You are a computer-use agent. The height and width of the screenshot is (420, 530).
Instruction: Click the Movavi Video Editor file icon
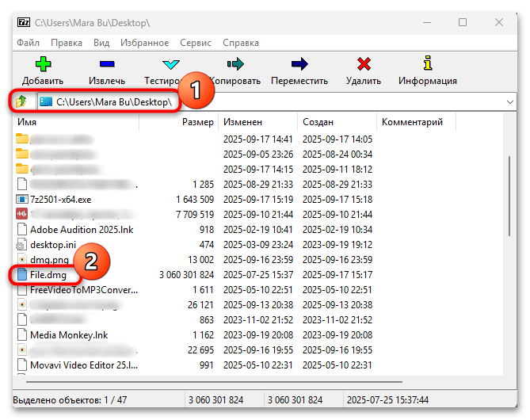[22, 365]
